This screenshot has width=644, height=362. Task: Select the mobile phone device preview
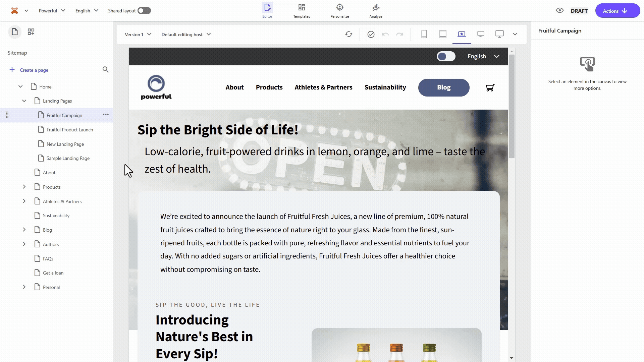point(424,34)
